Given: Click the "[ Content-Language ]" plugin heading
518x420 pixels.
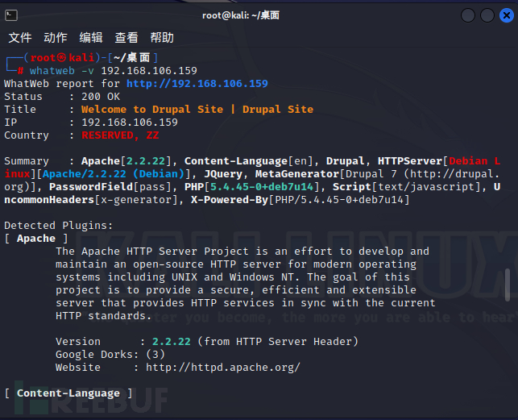Looking at the screenshot, I should (68, 393).
